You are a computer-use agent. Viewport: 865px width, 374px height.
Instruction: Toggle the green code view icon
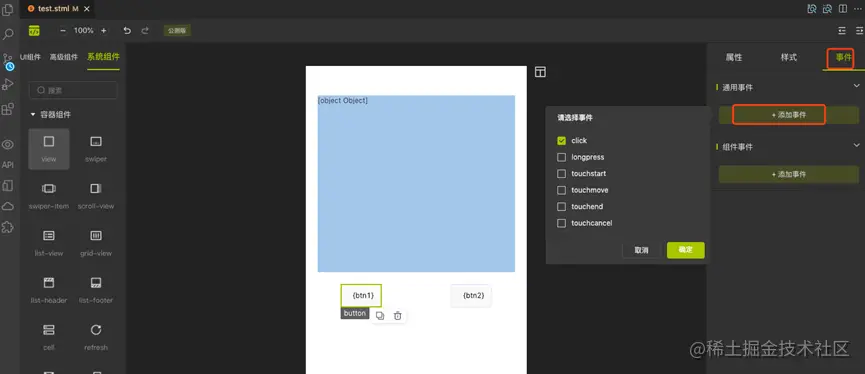point(34,31)
